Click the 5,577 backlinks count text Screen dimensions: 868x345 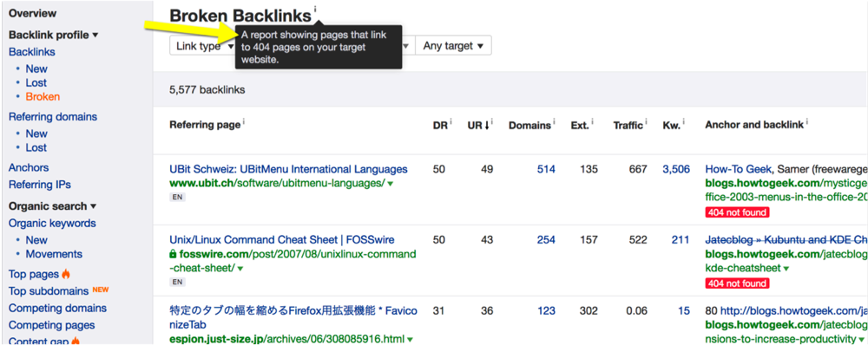(207, 89)
